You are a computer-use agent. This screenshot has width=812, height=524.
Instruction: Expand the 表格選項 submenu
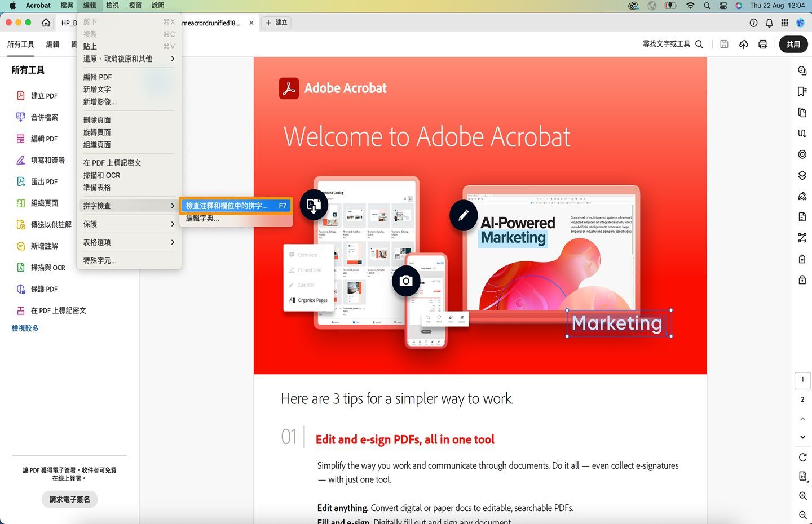pyautogui.click(x=129, y=242)
